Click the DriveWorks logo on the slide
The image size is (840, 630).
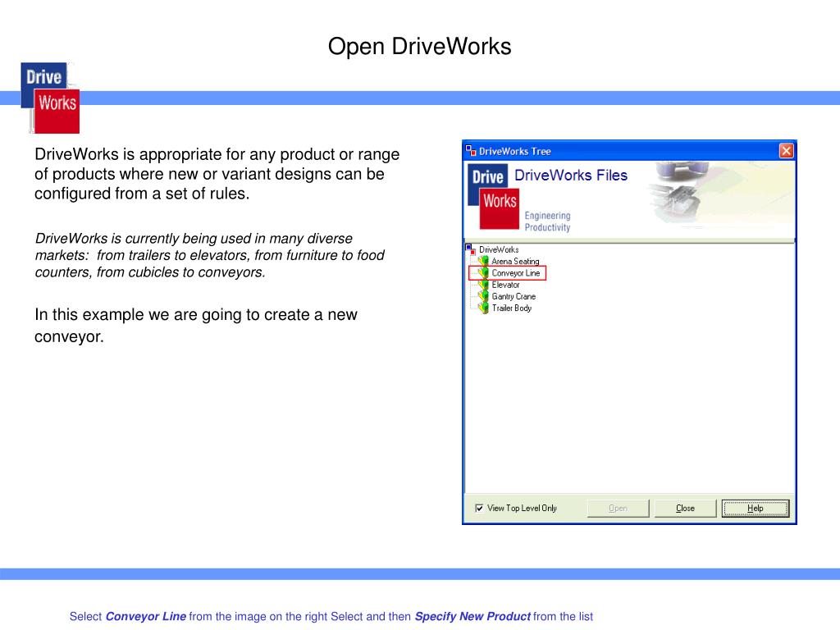coord(50,98)
